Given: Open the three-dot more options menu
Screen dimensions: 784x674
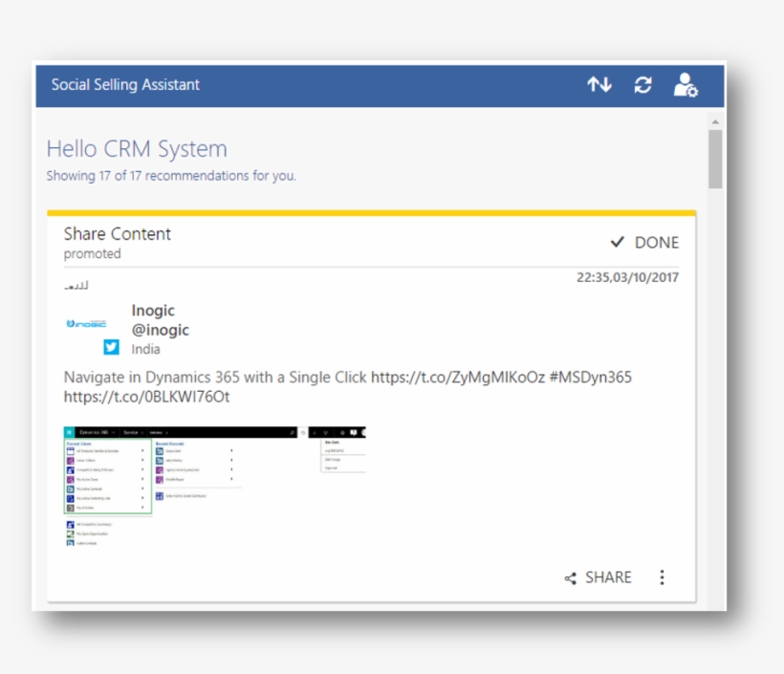Looking at the screenshot, I should point(662,577).
